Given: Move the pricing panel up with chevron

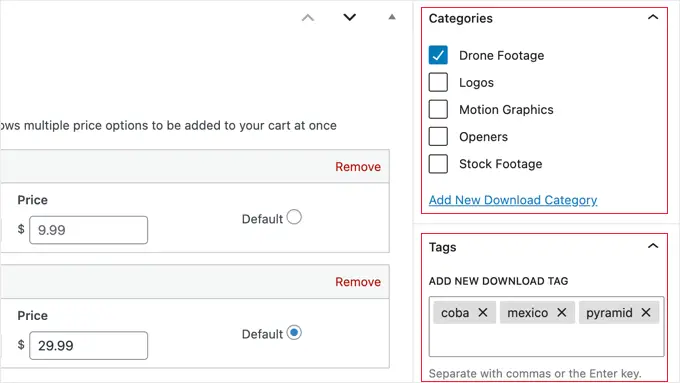Looking at the screenshot, I should [308, 18].
